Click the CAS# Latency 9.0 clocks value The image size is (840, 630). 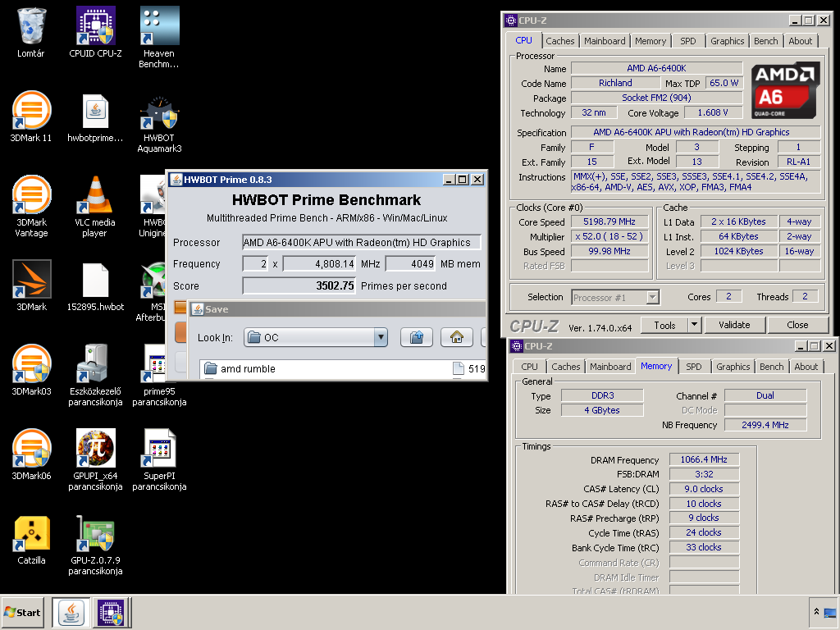click(704, 489)
